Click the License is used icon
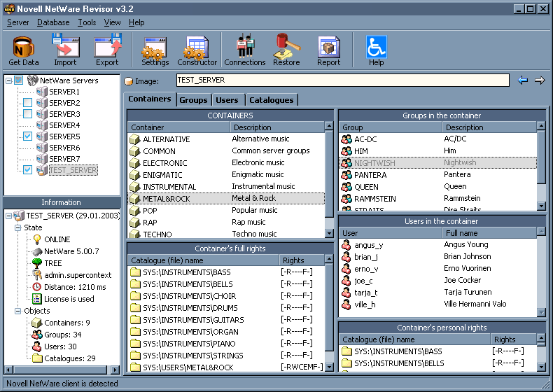 click(36, 299)
